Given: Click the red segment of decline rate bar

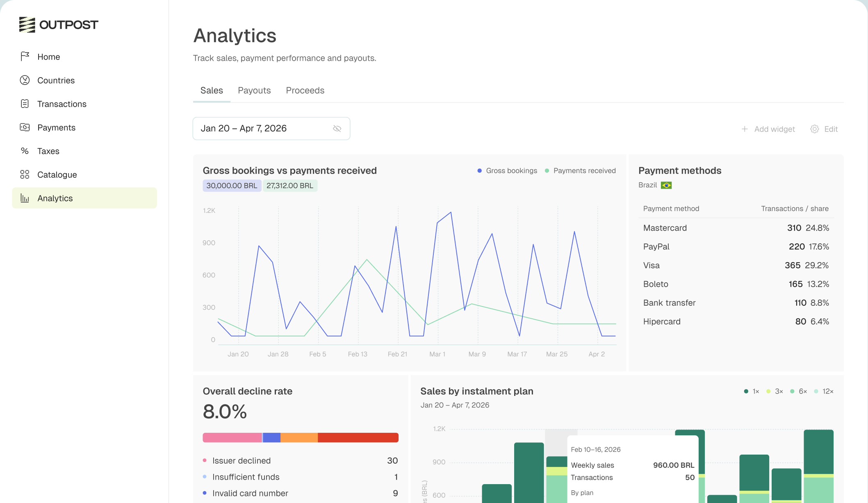Looking at the screenshot, I should click(358, 437).
